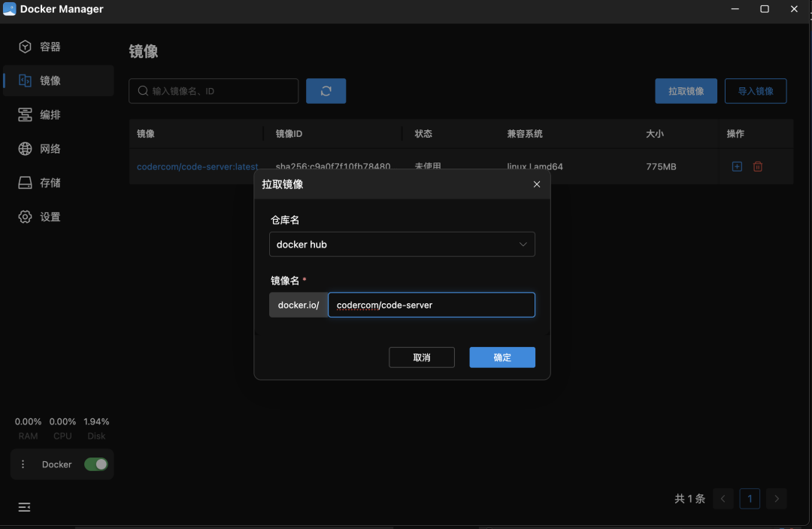Open the codercom/code-server:latest image link
The height and width of the screenshot is (529, 812).
197,166
